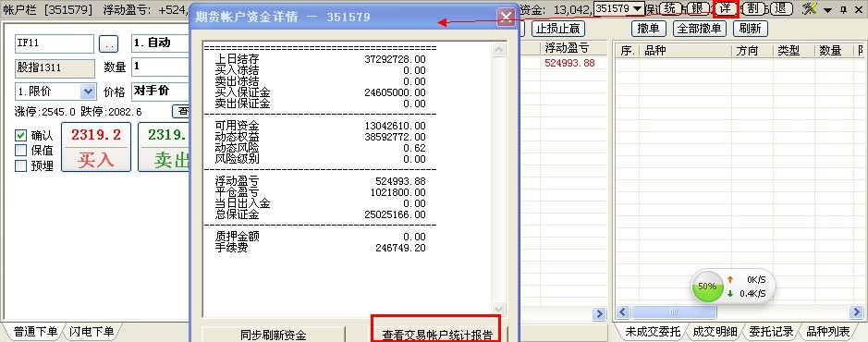Click the contract browse '..' button
Viewport: 868px width, 342px height.
[108, 43]
